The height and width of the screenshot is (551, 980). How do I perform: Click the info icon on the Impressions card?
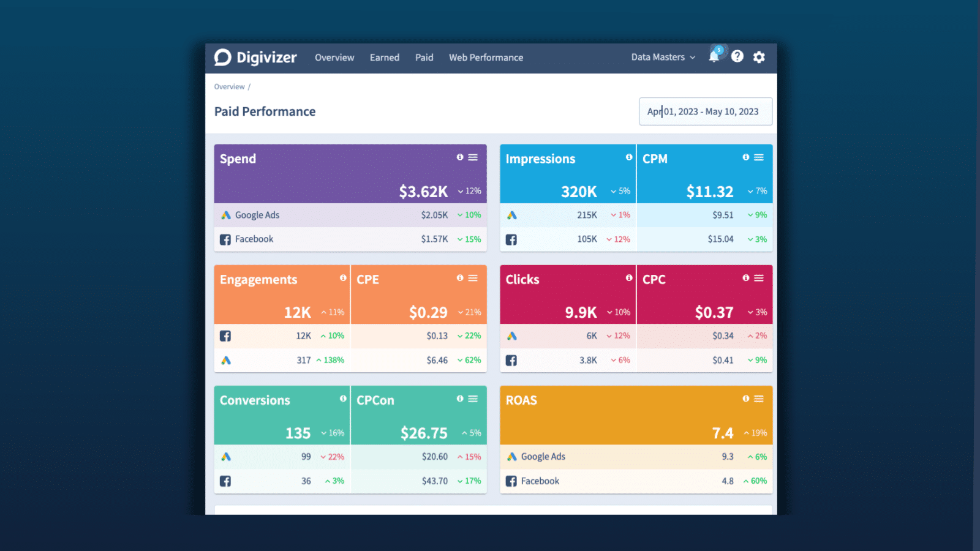click(x=628, y=157)
